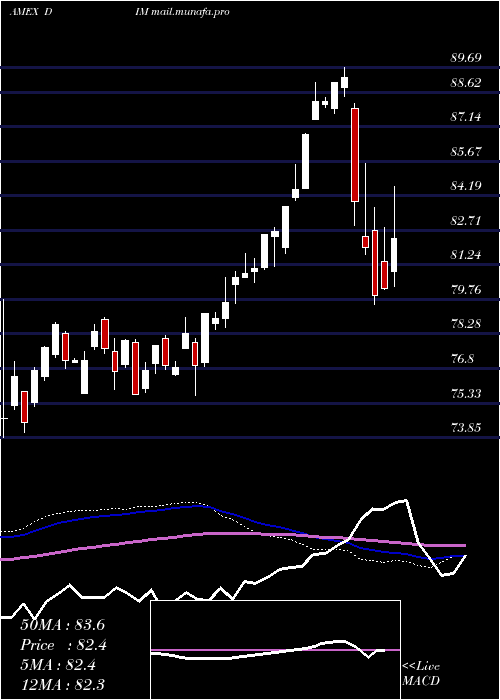Click the IM mail.munafa.pro header text
The image size is (500, 700).
point(182,12)
